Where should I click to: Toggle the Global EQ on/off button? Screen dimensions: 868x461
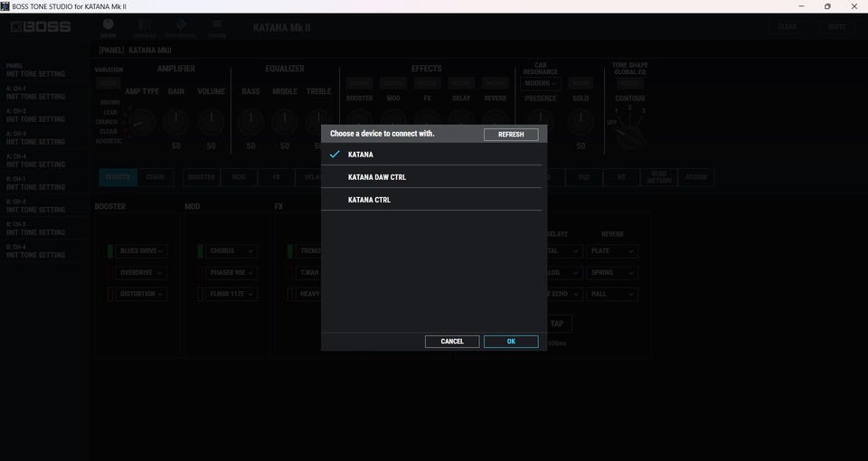point(630,83)
